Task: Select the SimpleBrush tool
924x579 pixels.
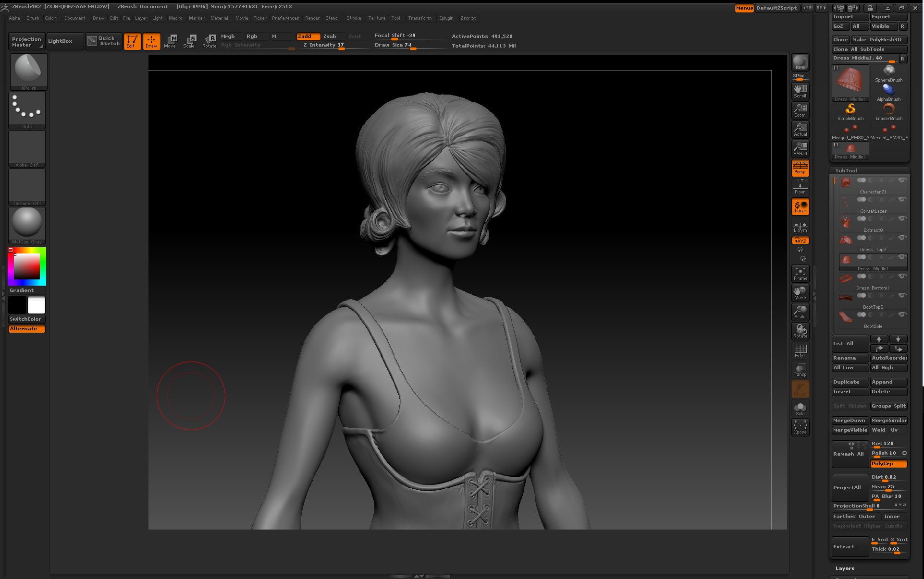Action: (x=850, y=112)
